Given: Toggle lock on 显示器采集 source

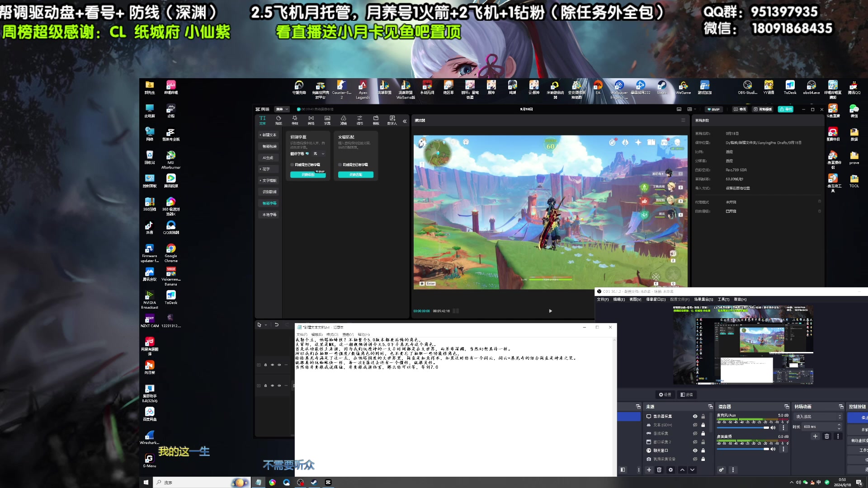Looking at the screenshot, I should pyautogui.click(x=703, y=416).
